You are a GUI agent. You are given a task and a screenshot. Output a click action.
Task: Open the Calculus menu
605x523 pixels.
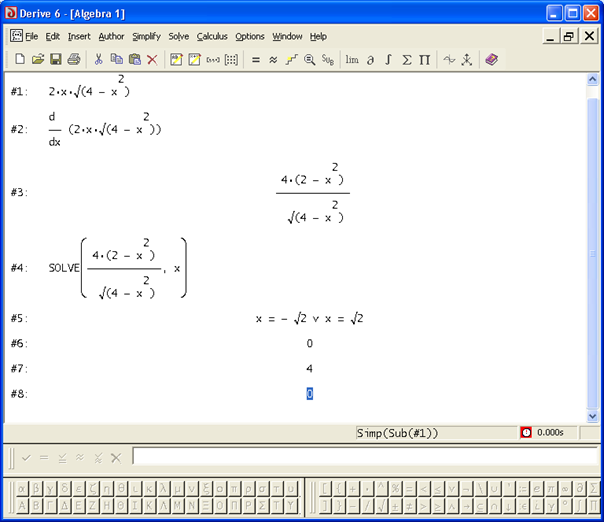click(x=212, y=36)
